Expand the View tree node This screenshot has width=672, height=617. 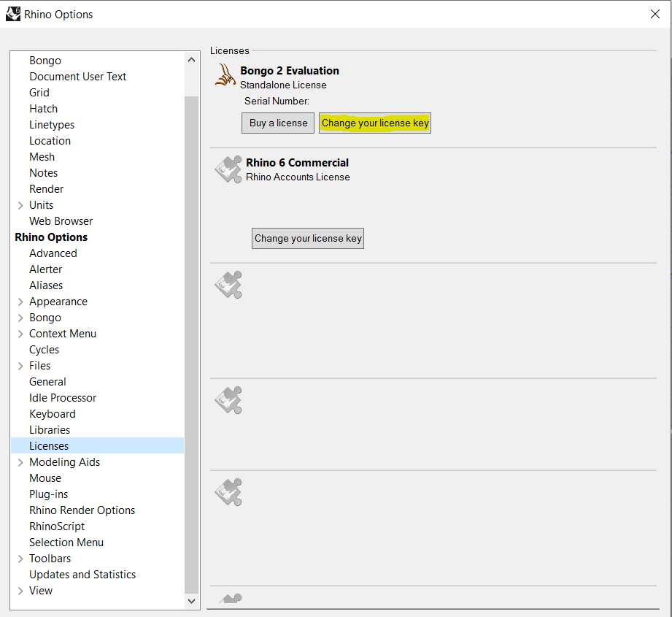pyautogui.click(x=20, y=591)
